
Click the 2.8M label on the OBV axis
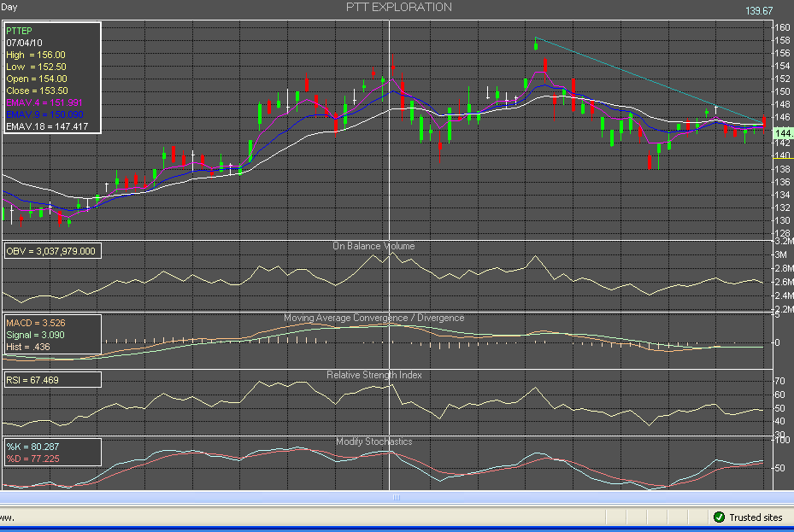point(785,268)
